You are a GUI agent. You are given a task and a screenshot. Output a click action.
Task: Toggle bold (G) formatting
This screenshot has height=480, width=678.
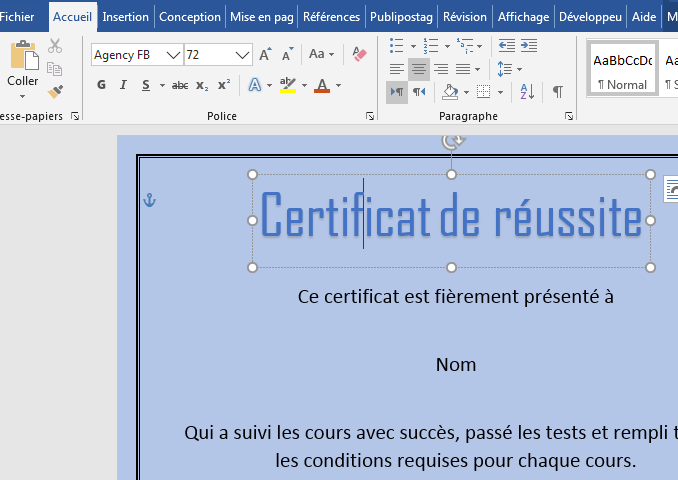click(101, 85)
